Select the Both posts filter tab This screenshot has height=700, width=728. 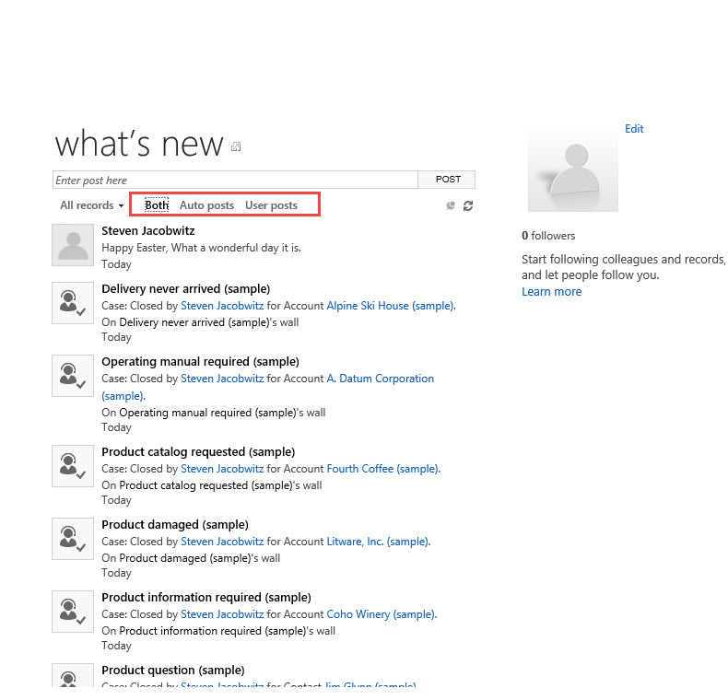157,205
